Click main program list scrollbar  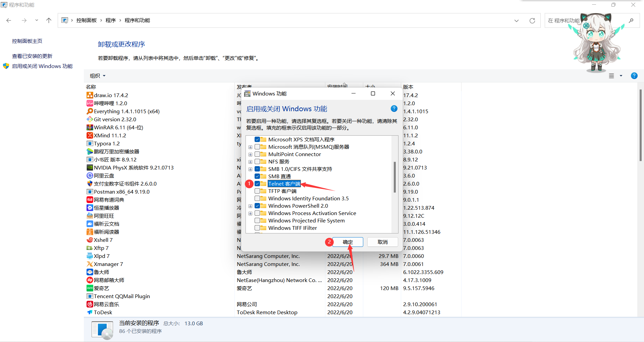(641, 126)
